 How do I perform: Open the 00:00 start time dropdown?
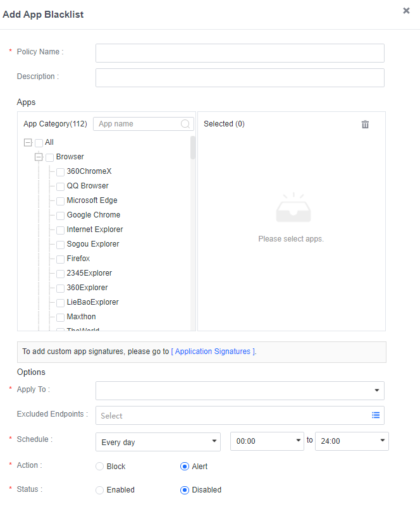point(267,441)
